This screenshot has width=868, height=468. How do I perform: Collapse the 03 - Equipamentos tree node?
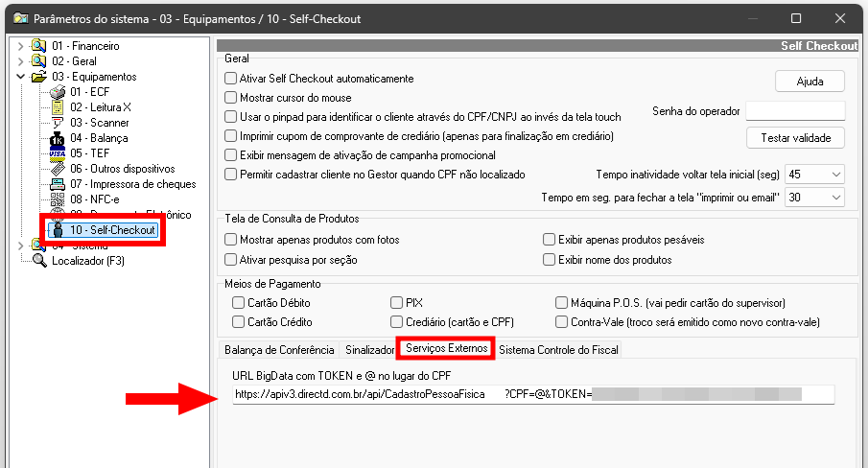coord(21,77)
